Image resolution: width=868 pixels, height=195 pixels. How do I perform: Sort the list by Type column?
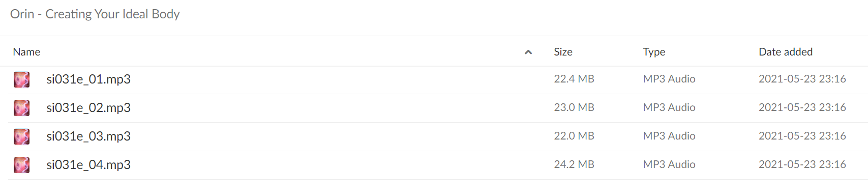[x=654, y=52]
